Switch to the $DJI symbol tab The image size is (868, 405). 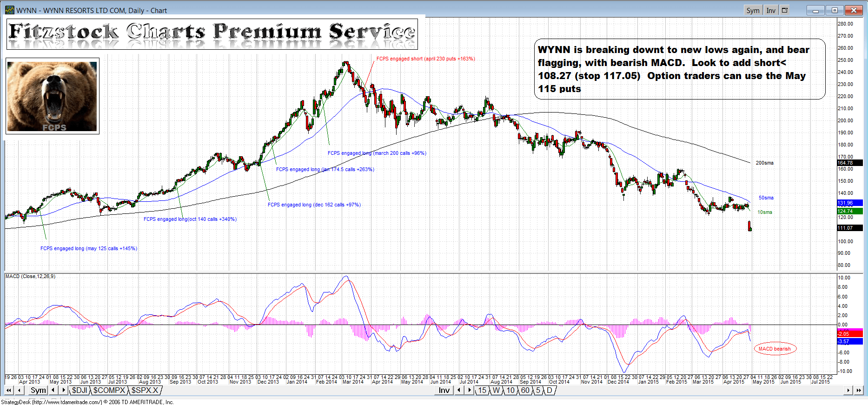[79, 391]
